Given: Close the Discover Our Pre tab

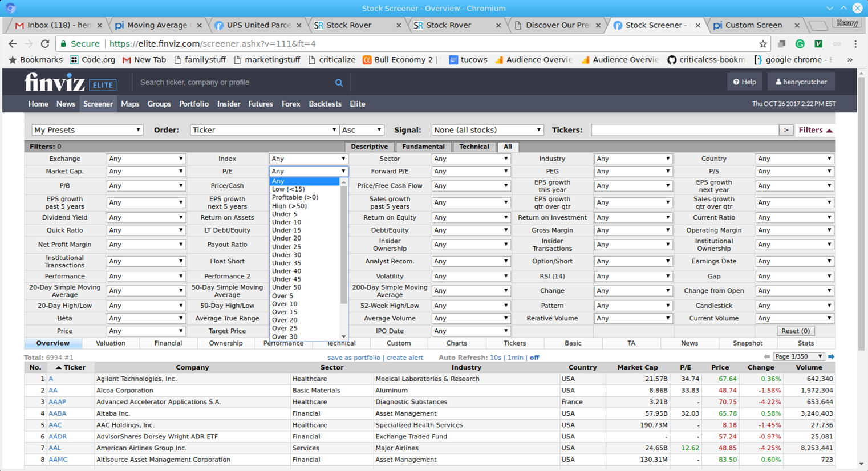Looking at the screenshot, I should (598, 25).
